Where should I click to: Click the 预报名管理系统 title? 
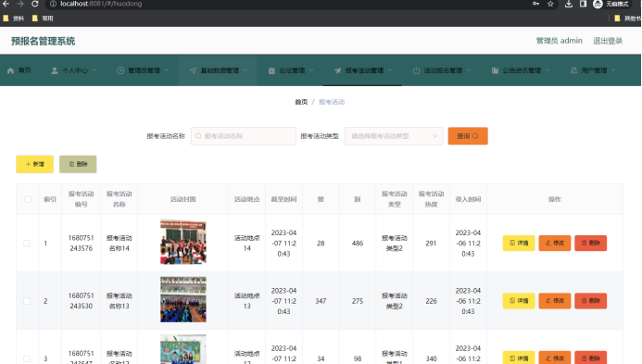(x=43, y=41)
